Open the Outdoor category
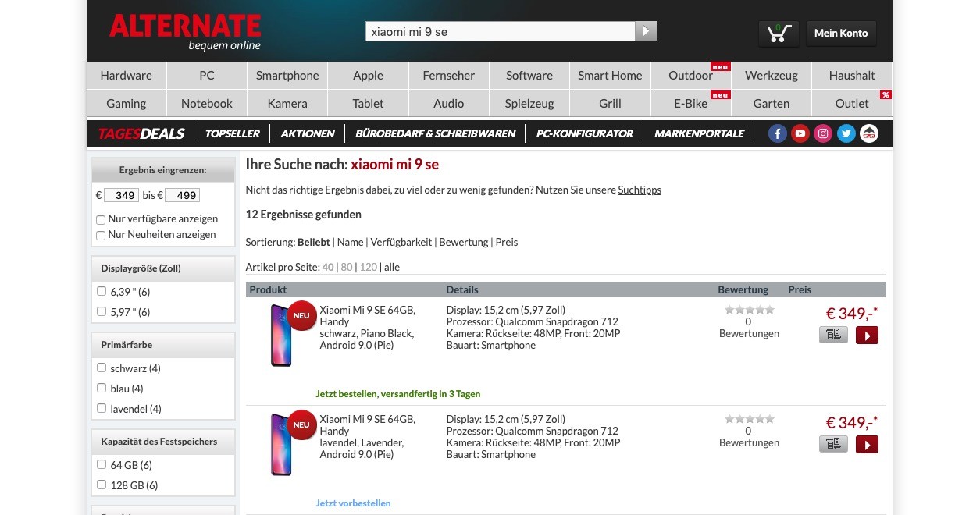Screen dimensions: 980x515 [691, 76]
